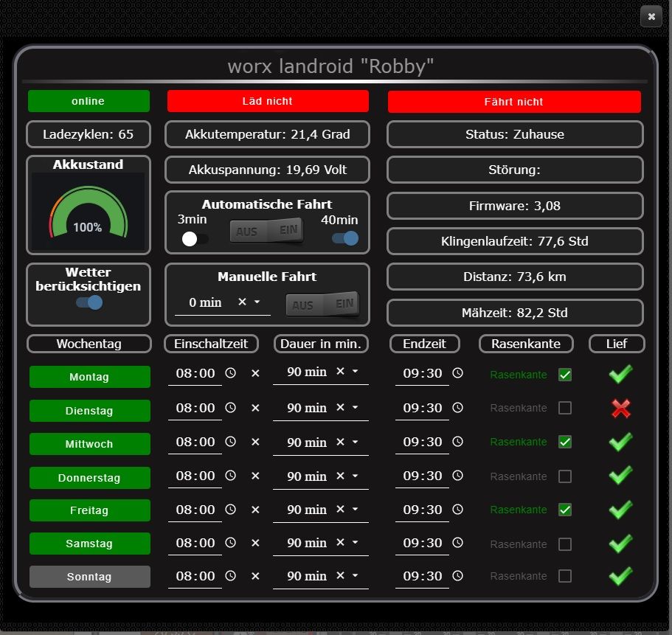Open Sonntag duration dropdown arrow

[356, 575]
